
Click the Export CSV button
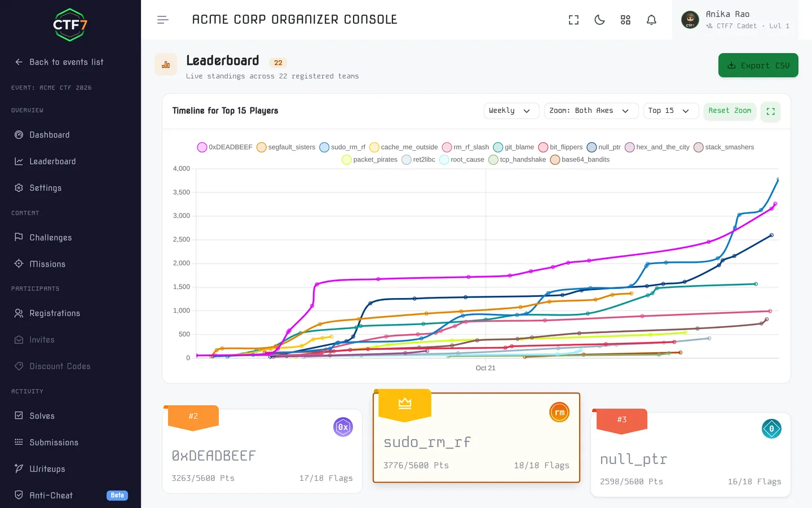(x=758, y=65)
